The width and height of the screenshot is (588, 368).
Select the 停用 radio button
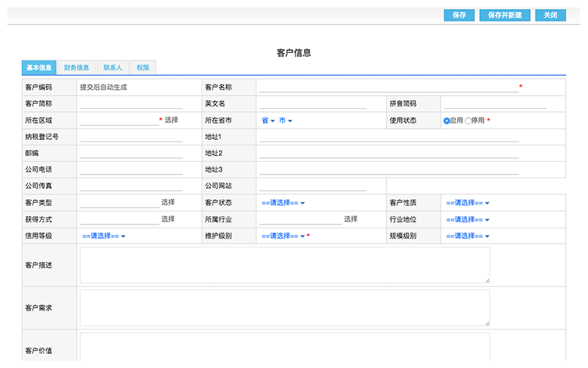pos(469,120)
